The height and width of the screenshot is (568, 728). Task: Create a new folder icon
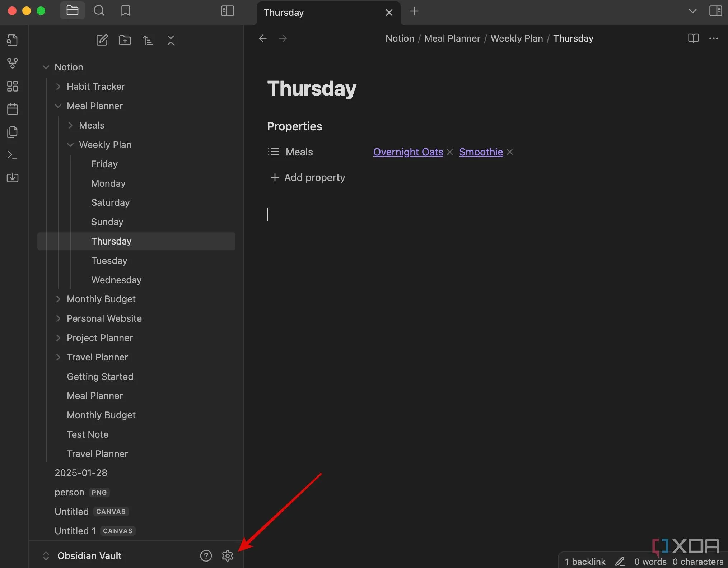pos(125,40)
